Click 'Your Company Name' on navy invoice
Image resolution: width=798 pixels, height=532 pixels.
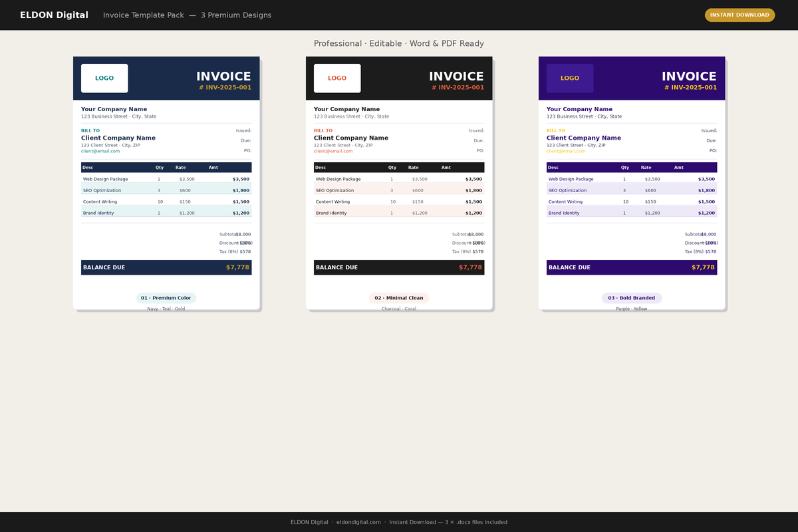pyautogui.click(x=114, y=109)
